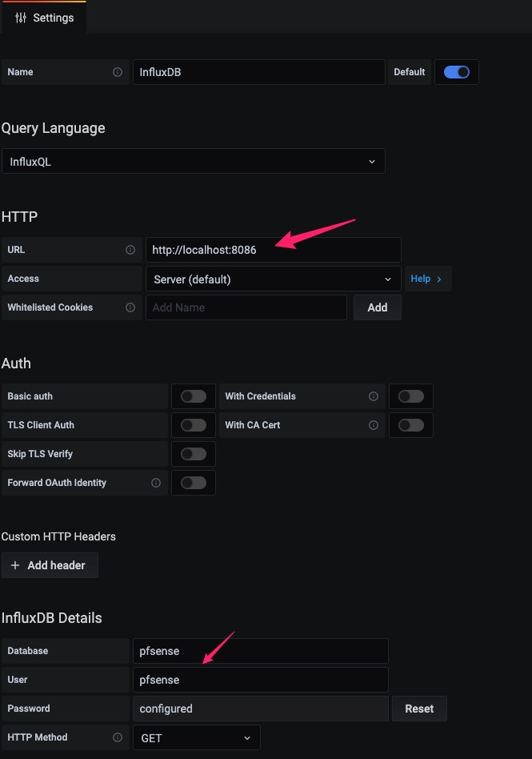Reset the configured password
The width and height of the screenshot is (532, 759).
(x=419, y=709)
